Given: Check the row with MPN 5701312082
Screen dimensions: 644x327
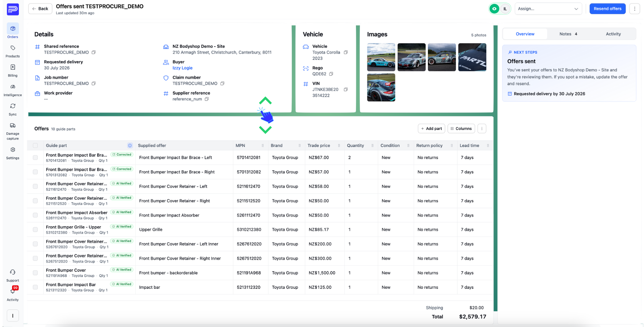Looking at the screenshot, I should (35, 172).
